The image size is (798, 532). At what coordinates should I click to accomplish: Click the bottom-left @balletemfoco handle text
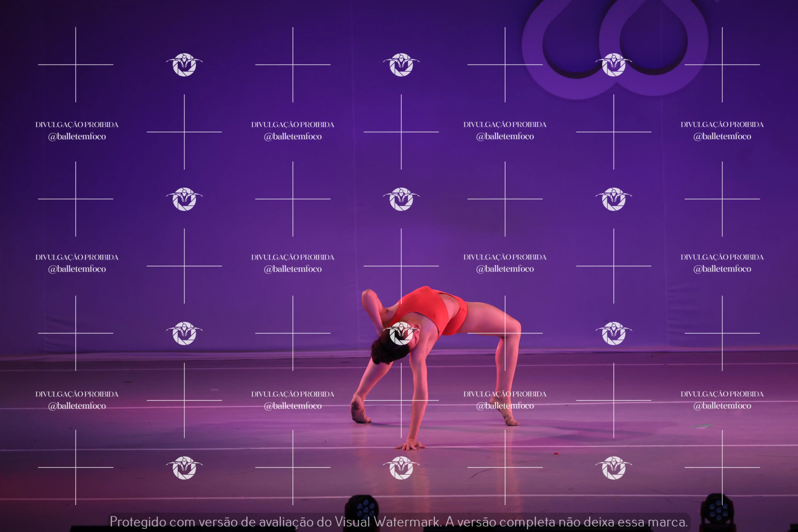pos(77,406)
